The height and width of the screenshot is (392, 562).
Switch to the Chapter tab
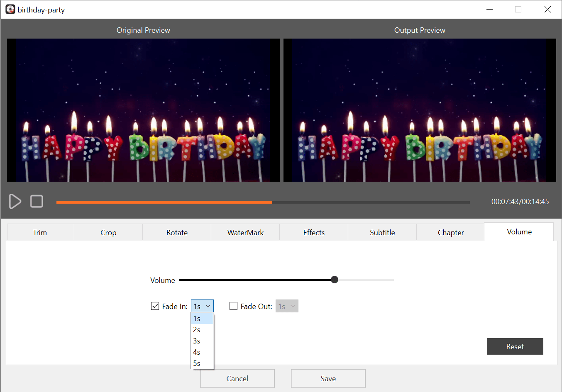click(x=450, y=232)
